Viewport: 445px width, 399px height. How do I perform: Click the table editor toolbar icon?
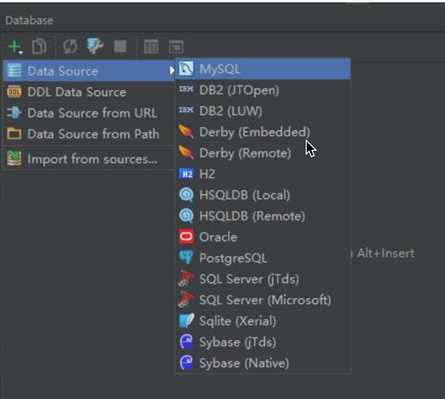click(x=151, y=46)
